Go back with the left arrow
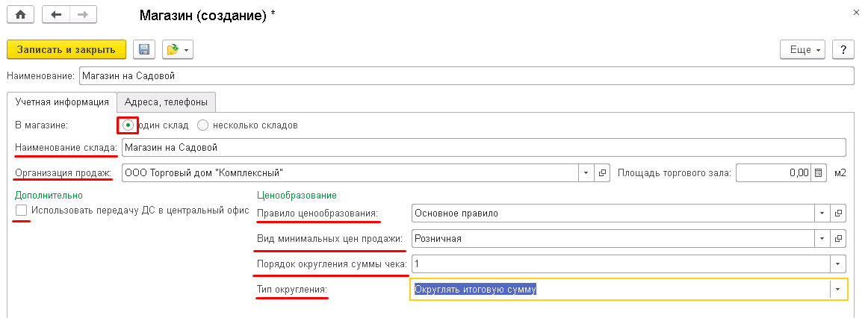The width and height of the screenshot is (868, 318). pyautogui.click(x=56, y=14)
